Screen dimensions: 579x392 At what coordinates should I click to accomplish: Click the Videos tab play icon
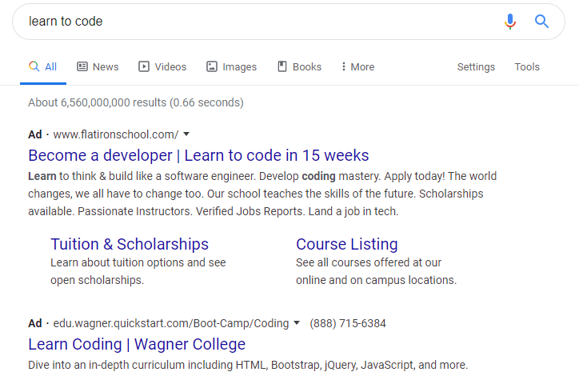(144, 66)
